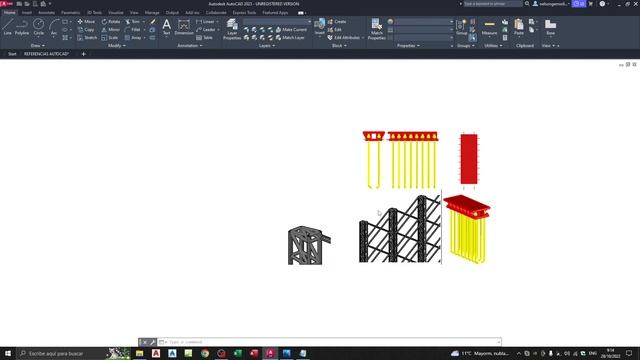Open the Home ribbon tab

[9, 13]
